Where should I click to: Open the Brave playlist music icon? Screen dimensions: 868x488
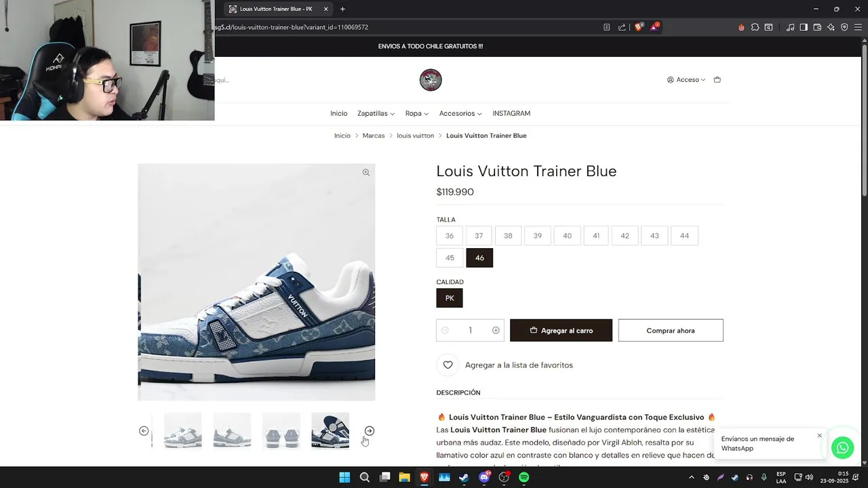[790, 27]
